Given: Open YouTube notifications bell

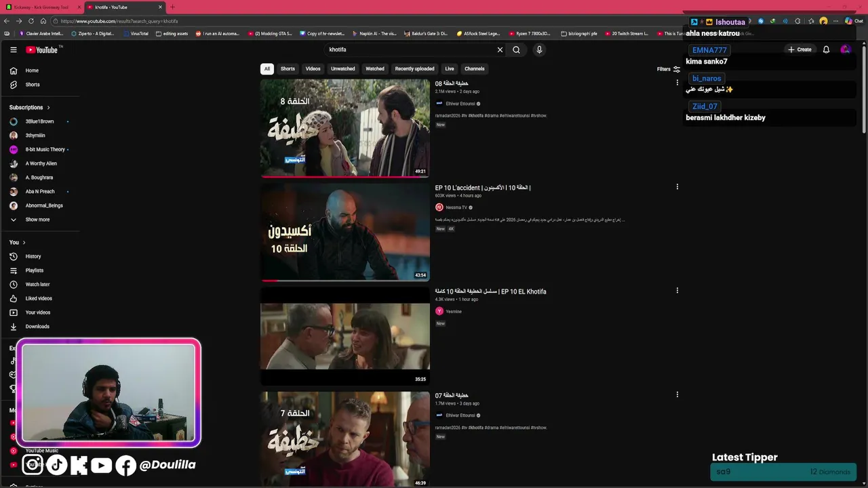Looking at the screenshot, I should 826,49.
